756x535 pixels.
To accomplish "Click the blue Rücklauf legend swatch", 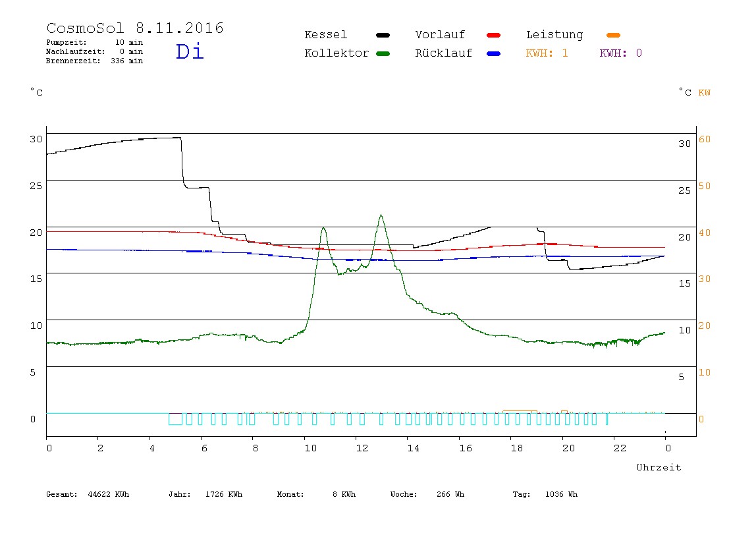I will tap(494, 53).
